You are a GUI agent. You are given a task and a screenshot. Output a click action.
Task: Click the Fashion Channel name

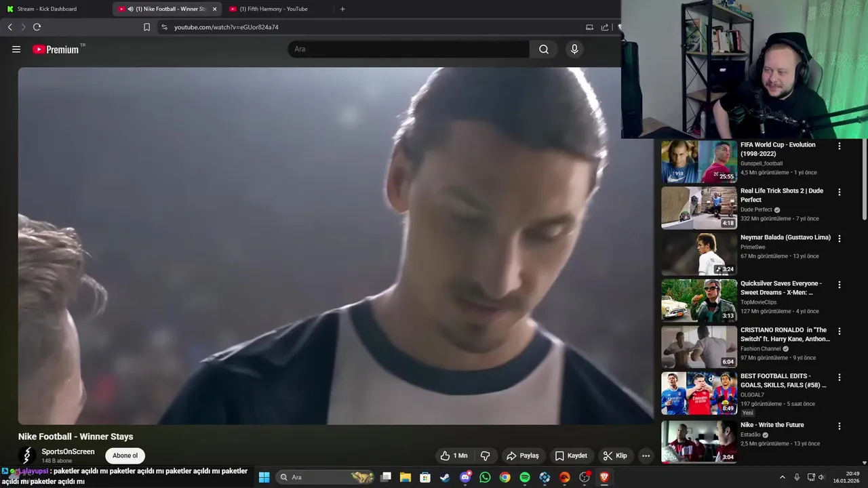(x=759, y=348)
